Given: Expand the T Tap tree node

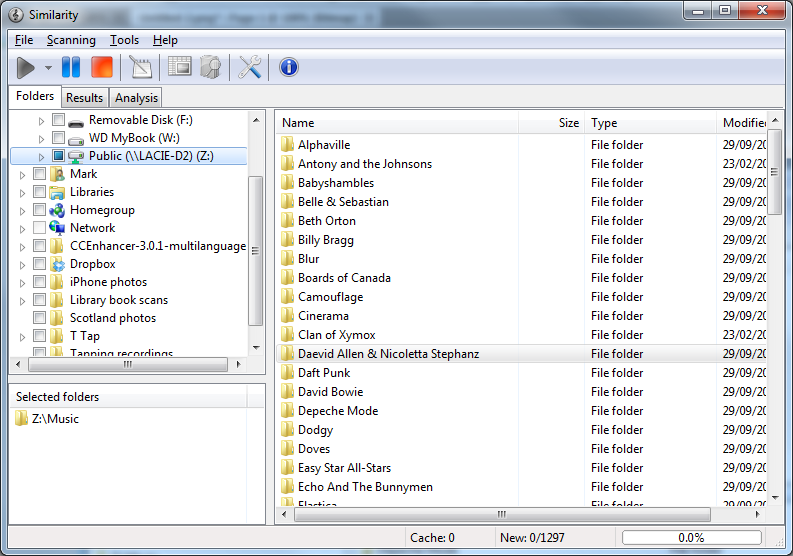Looking at the screenshot, I should coord(22,337).
